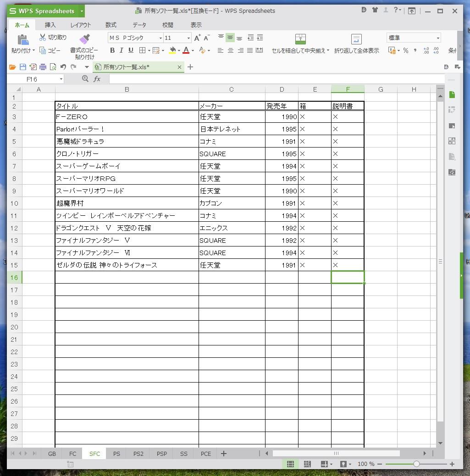This screenshot has width=470, height=476.
Task: Click the horizontal scrollbar thumb
Action: coord(336,454)
